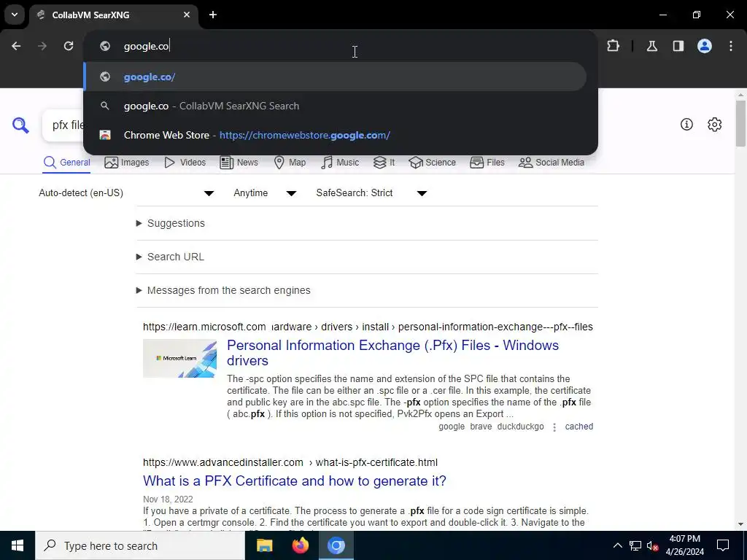This screenshot has width=747, height=560.
Task: Switch to the General search category
Action: click(x=66, y=163)
